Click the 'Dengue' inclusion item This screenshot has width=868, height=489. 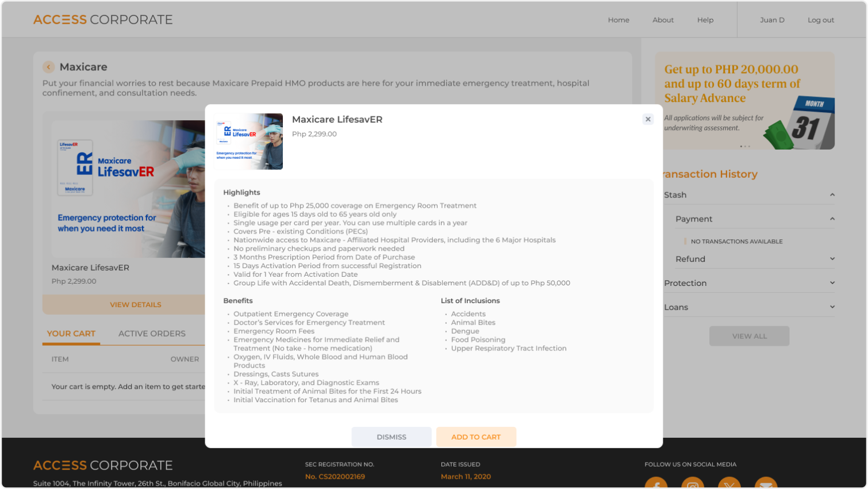465,331
